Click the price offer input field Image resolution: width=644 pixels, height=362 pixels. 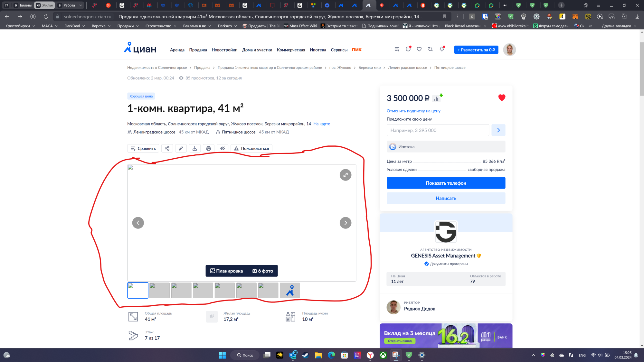pyautogui.click(x=438, y=130)
